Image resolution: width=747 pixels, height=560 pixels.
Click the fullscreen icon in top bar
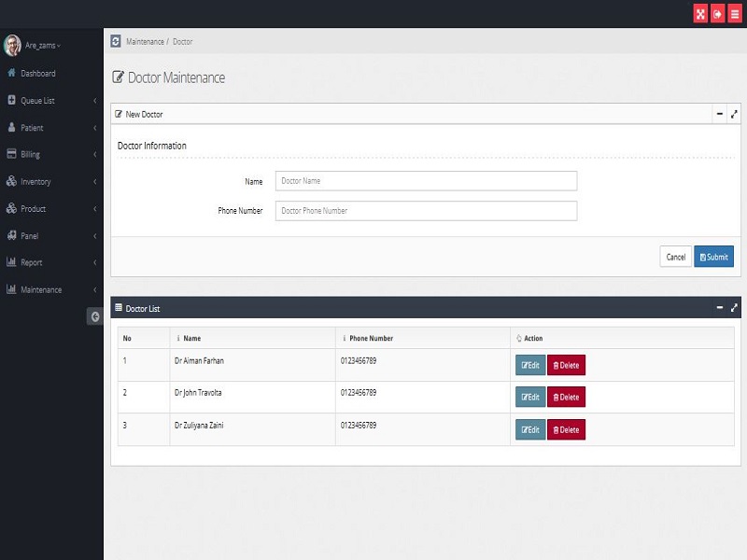pyautogui.click(x=700, y=14)
